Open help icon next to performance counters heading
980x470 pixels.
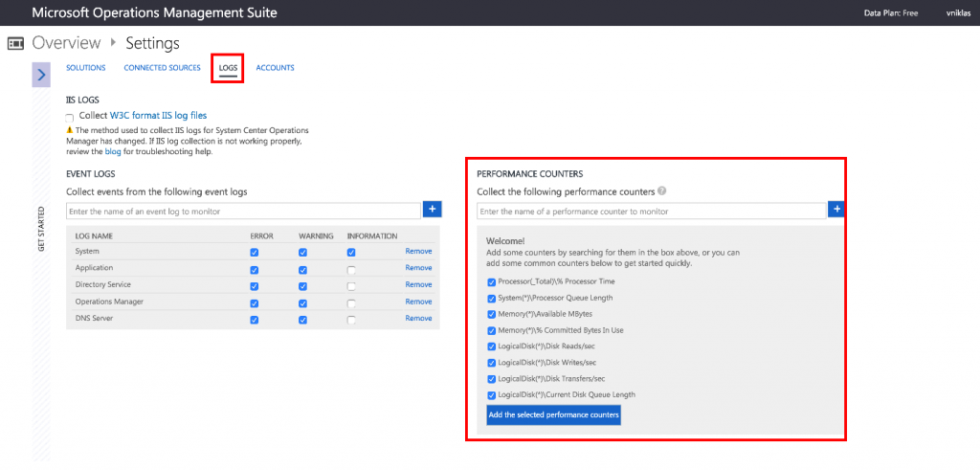(x=662, y=191)
